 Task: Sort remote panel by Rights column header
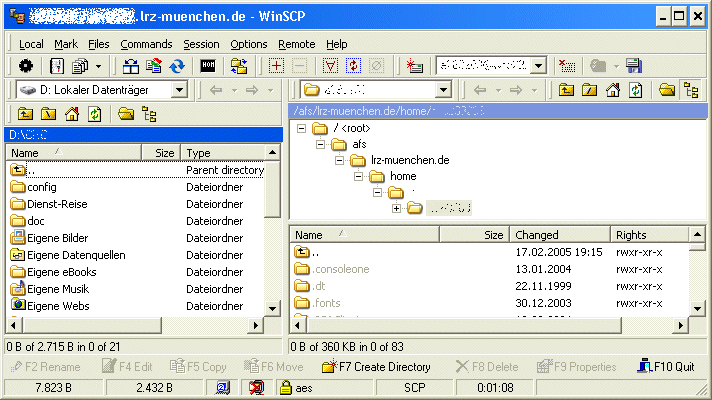pos(649,235)
